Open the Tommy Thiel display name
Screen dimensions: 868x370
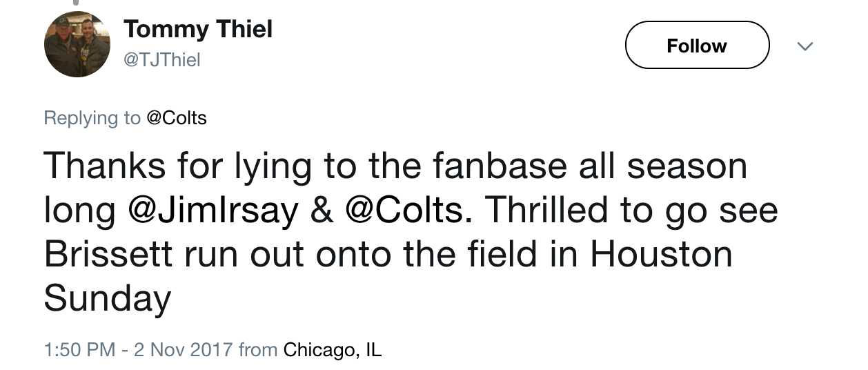(x=198, y=29)
